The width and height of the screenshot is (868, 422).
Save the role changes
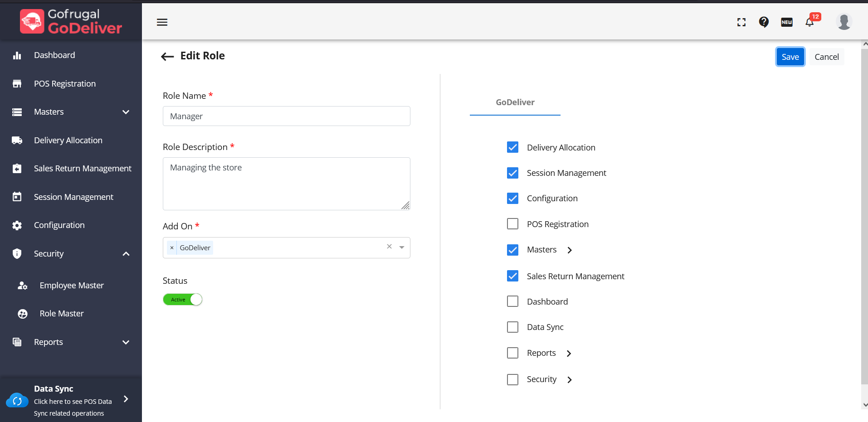790,57
